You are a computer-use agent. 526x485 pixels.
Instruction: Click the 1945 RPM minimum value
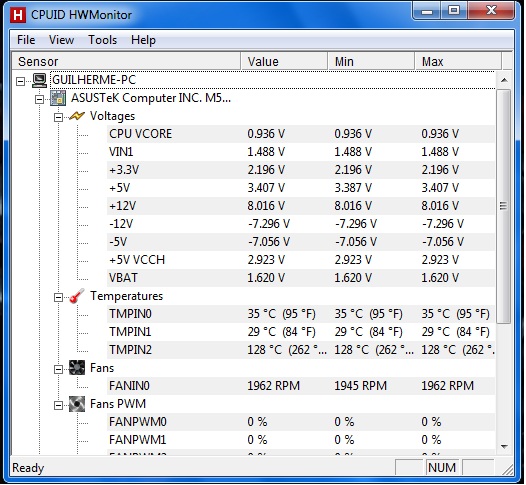coord(360,386)
